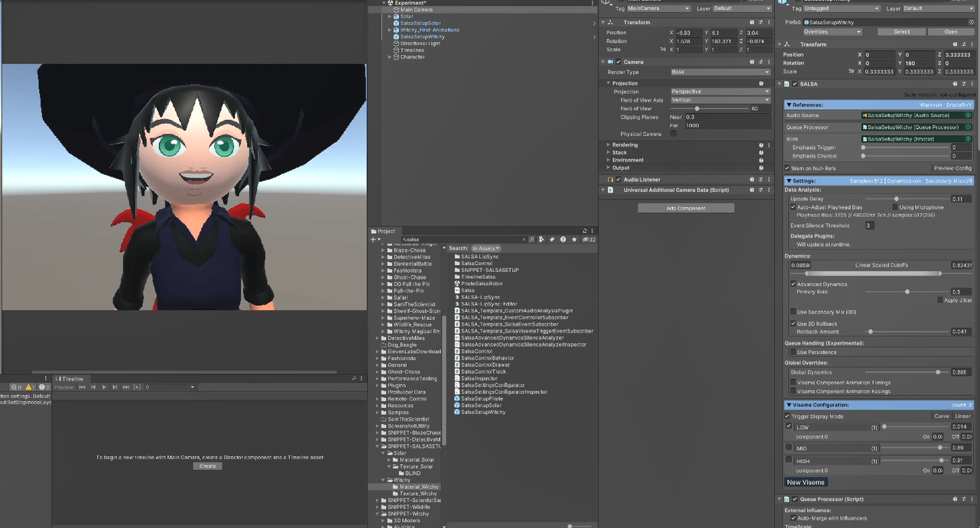The image size is (980, 528).
Task: Toggle Use 2D Rollback checkbox
Action: point(793,324)
